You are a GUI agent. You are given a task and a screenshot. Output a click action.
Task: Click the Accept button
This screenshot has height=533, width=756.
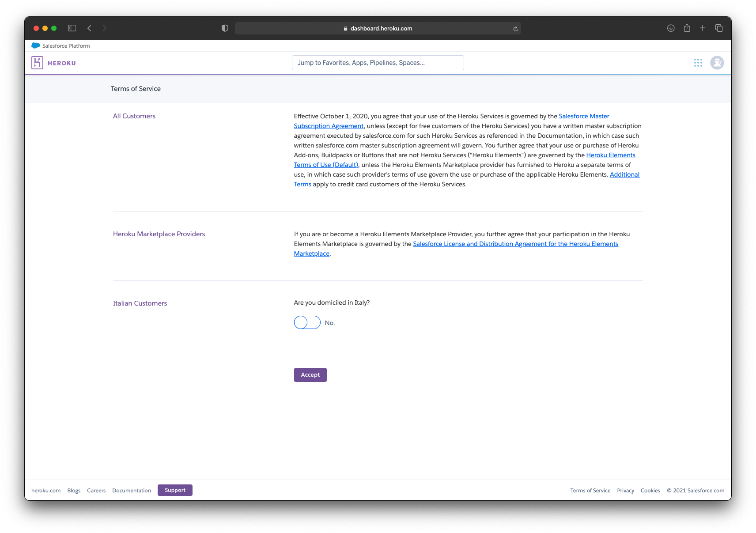coord(310,375)
